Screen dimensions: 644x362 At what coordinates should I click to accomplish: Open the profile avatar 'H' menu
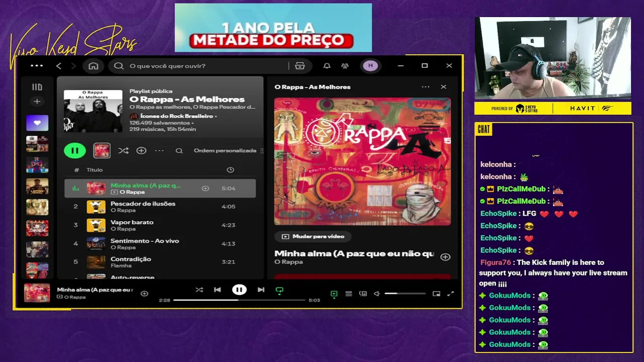pos(370,66)
